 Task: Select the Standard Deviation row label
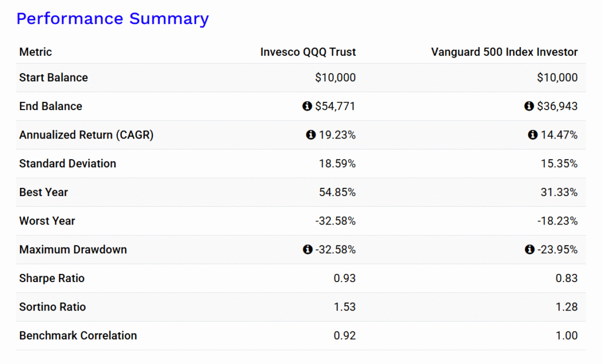(x=68, y=164)
